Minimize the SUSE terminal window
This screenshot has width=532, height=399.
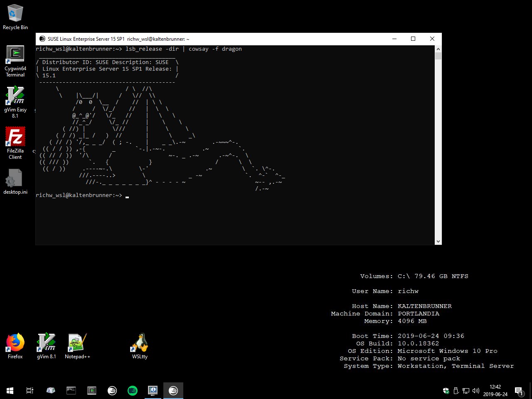394,39
